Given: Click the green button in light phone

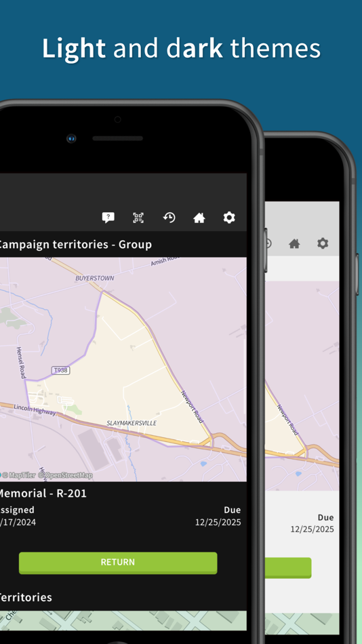Looking at the screenshot, I should tap(289, 567).
